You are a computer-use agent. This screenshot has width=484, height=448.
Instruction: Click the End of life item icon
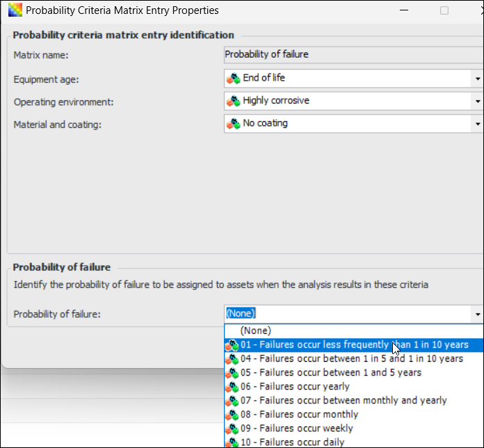click(x=233, y=78)
